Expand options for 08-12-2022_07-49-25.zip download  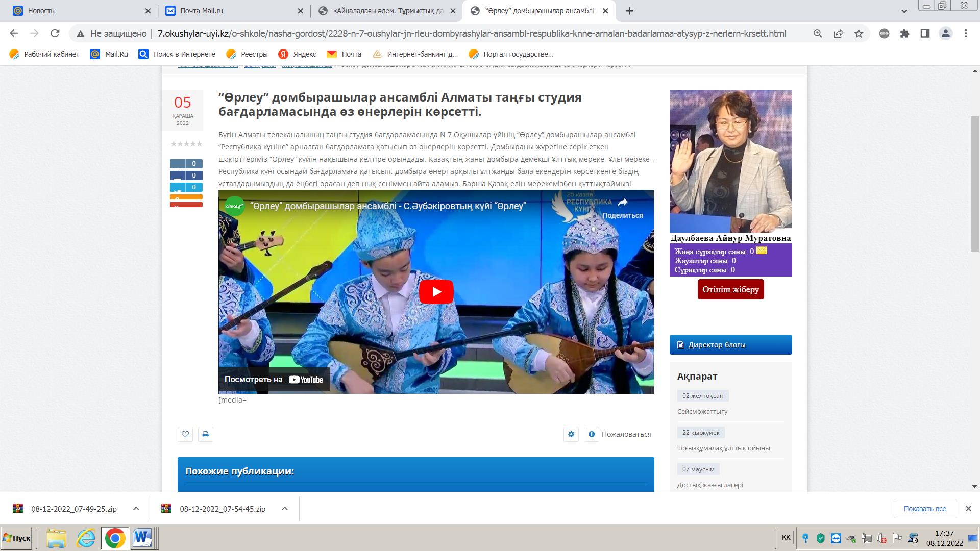click(x=136, y=509)
